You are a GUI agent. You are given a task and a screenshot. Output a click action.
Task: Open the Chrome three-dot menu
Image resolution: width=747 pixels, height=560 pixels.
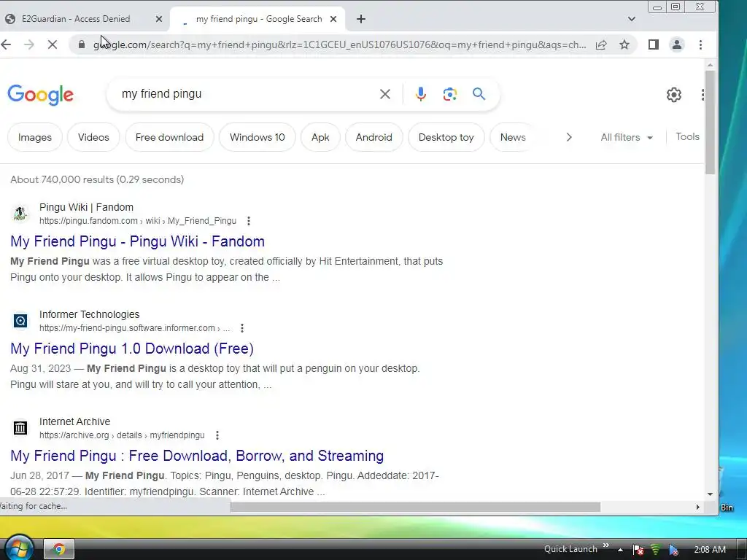(x=700, y=44)
